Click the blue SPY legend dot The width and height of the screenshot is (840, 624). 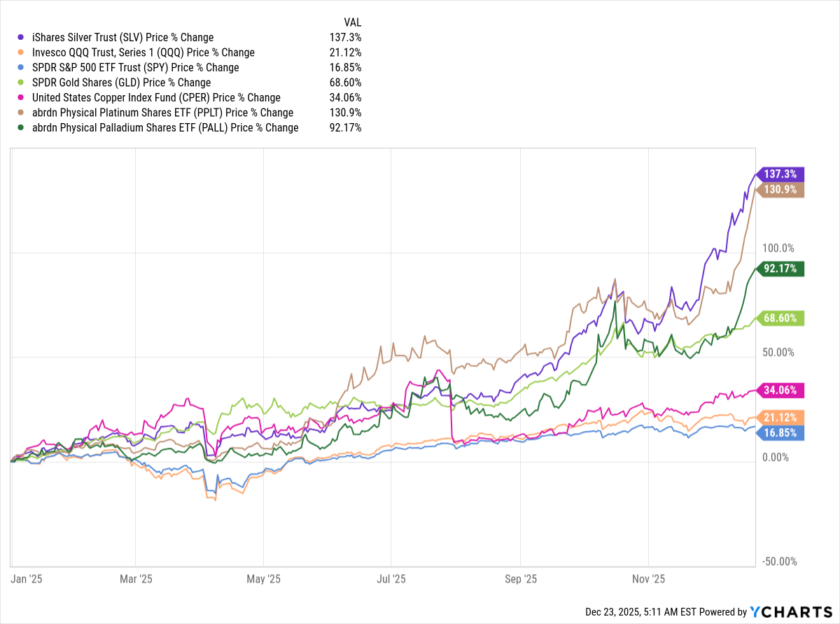click(x=20, y=68)
